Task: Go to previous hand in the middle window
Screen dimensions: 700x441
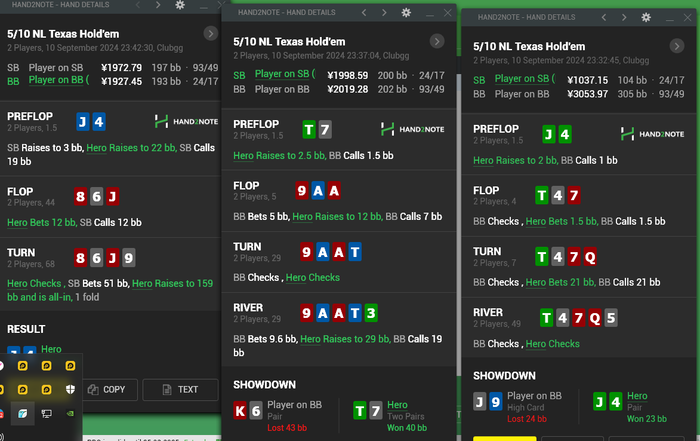Action: pos(364,12)
